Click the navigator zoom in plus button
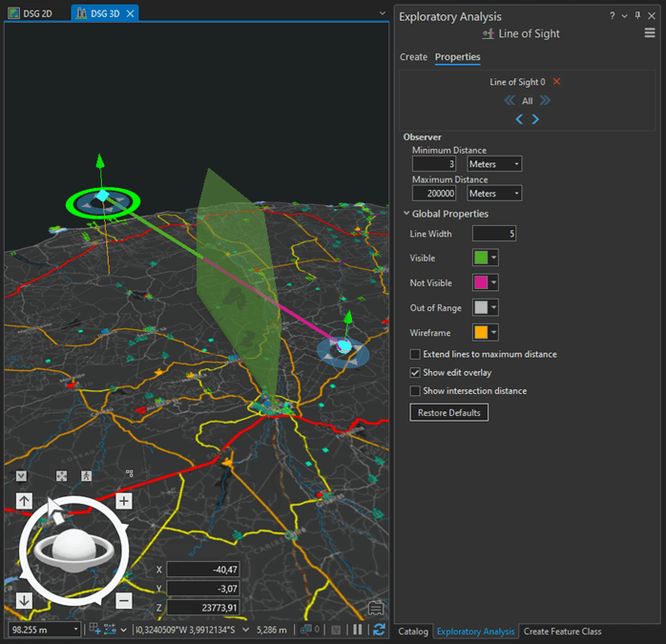The image size is (666, 644). coord(124,501)
